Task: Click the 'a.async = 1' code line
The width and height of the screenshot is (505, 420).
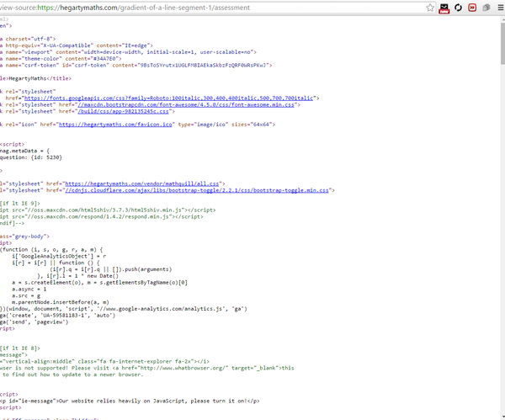Action: 29,289
